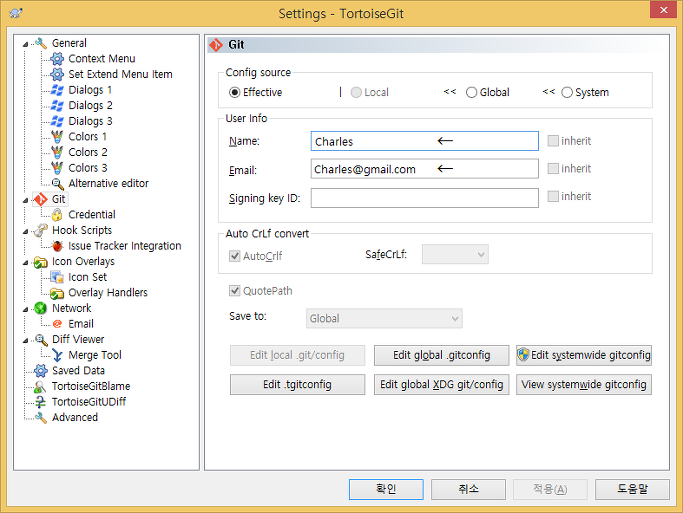
Task: Click View systemwide gitconfig button
Action: [x=584, y=385]
